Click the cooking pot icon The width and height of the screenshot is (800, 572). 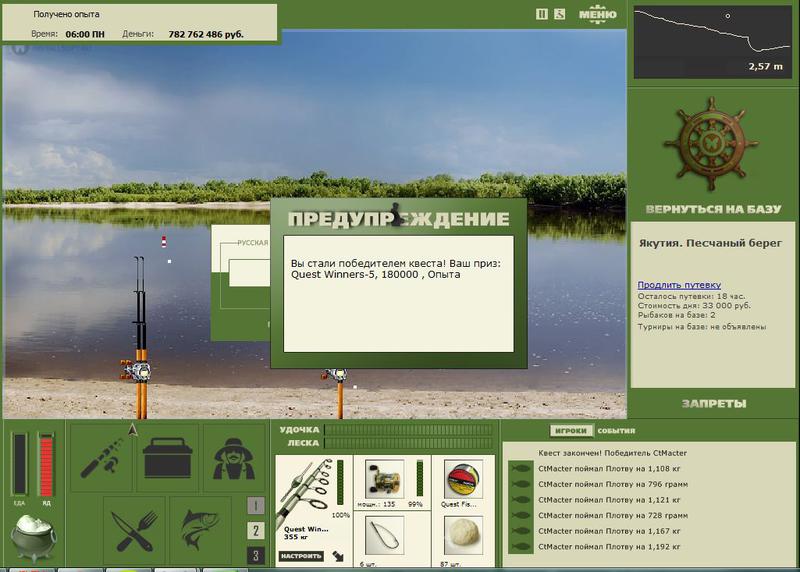(x=34, y=537)
